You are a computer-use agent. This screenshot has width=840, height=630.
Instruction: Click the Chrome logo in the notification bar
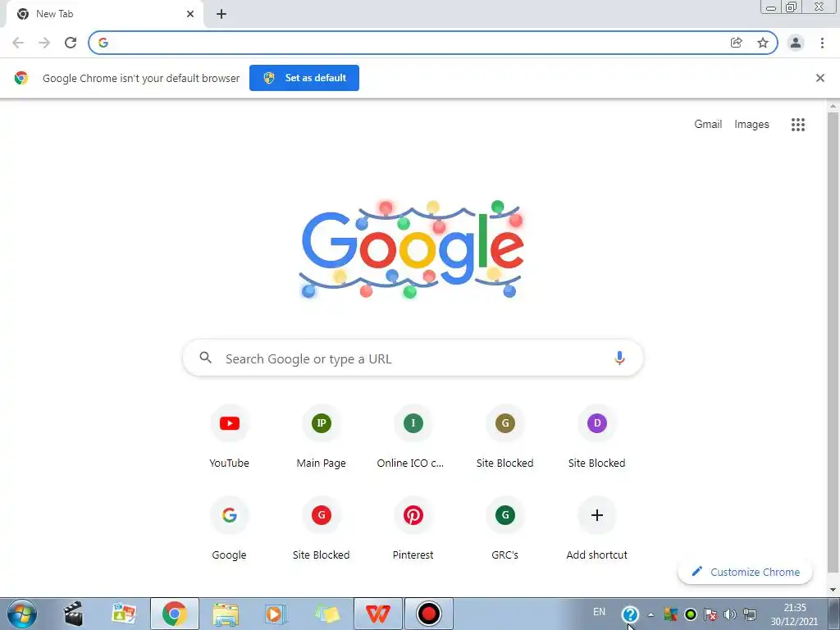point(21,78)
